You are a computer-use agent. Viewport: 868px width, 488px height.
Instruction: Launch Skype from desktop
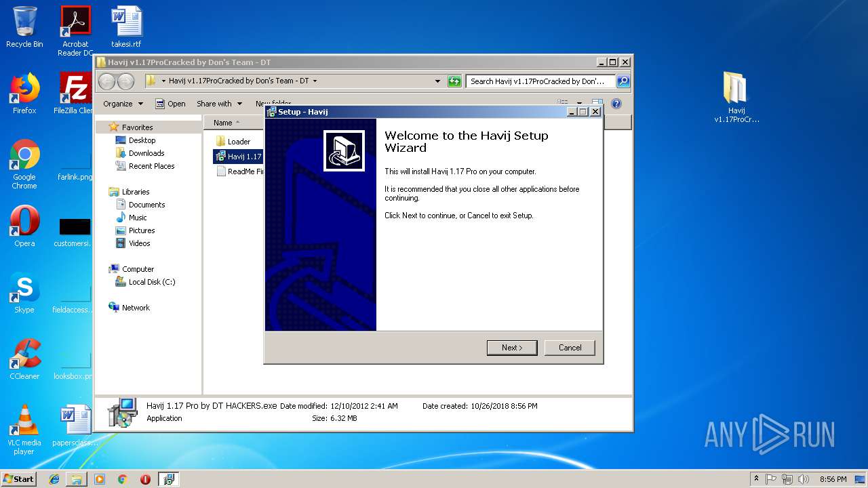click(x=24, y=293)
